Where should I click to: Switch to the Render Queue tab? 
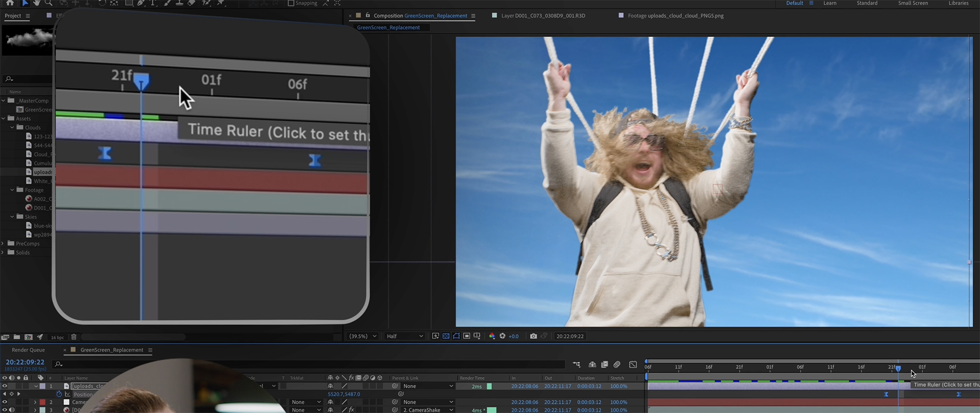(x=28, y=350)
